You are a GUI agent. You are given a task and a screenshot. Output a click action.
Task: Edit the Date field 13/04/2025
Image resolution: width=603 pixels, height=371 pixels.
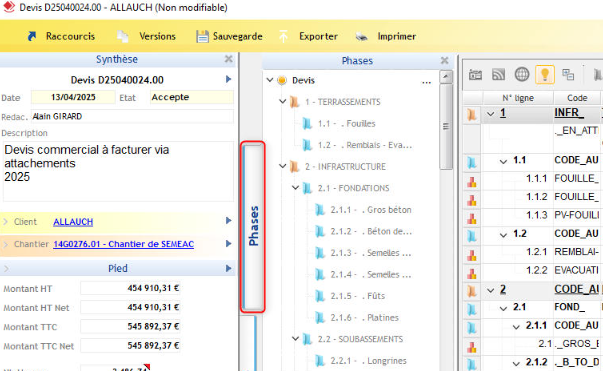(73, 97)
